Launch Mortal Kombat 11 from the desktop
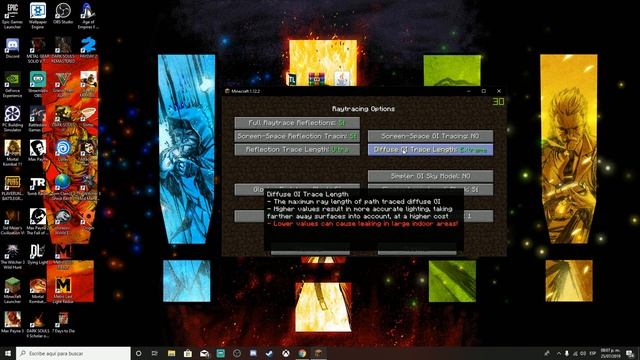This screenshot has width=640, height=360. pos(12,153)
